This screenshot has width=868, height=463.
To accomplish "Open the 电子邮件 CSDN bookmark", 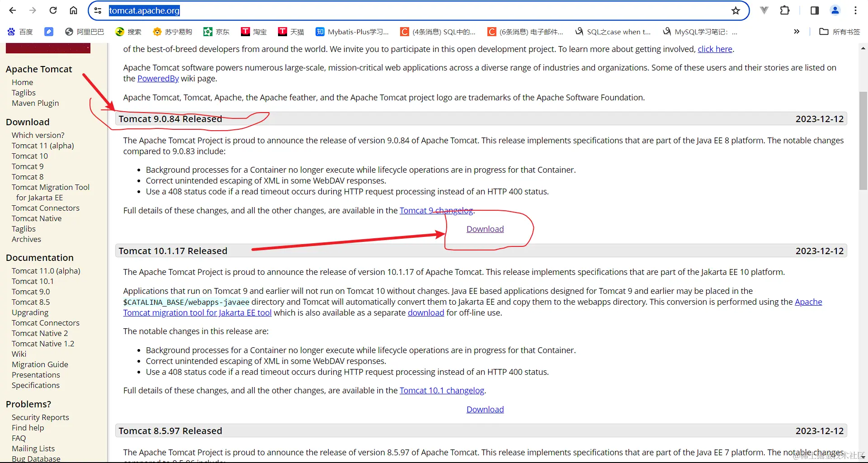I will (525, 32).
